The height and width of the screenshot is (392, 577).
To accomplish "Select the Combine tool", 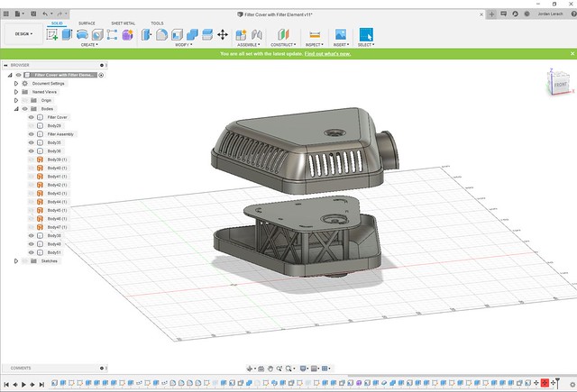I will (192, 34).
